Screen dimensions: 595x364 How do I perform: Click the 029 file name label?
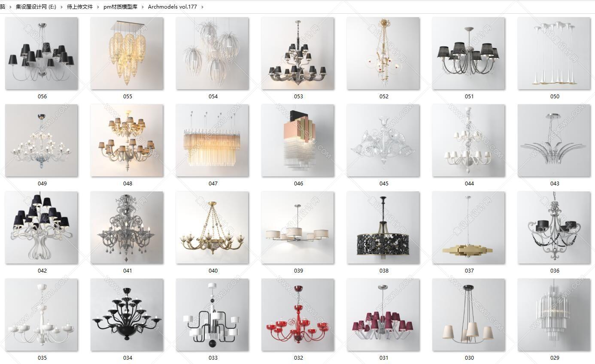click(x=555, y=358)
